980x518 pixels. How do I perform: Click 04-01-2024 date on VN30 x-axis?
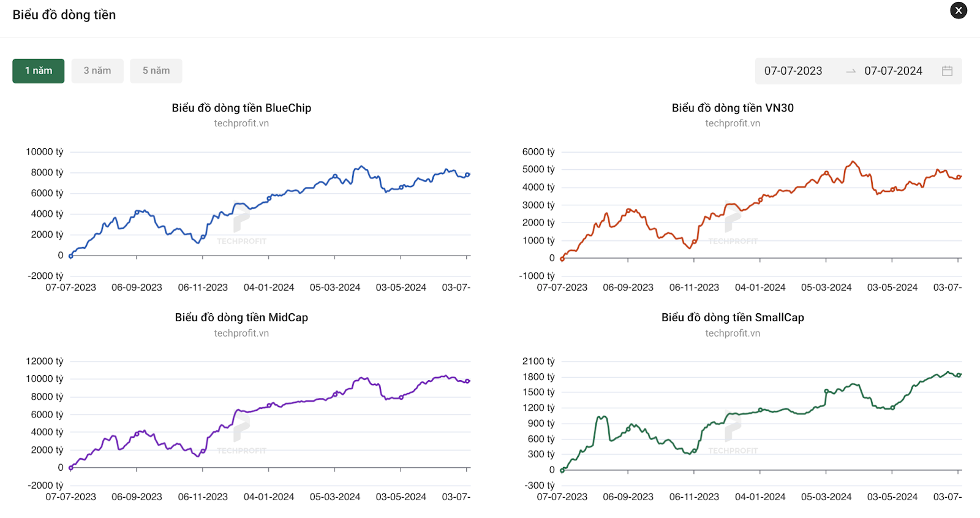(760, 288)
